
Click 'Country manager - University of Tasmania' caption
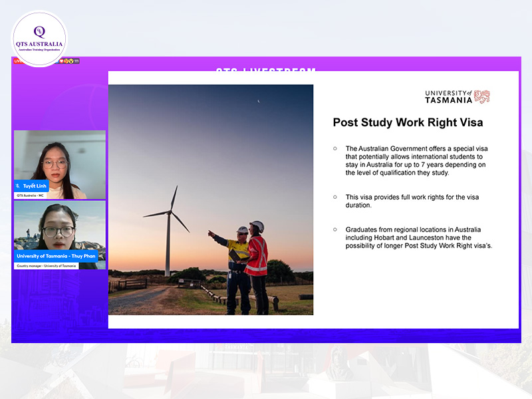[47, 265]
